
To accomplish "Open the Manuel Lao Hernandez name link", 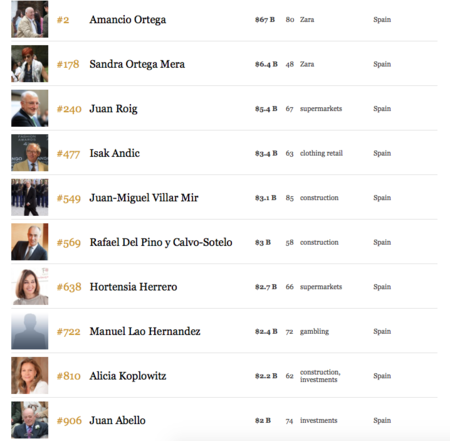I will [x=145, y=331].
